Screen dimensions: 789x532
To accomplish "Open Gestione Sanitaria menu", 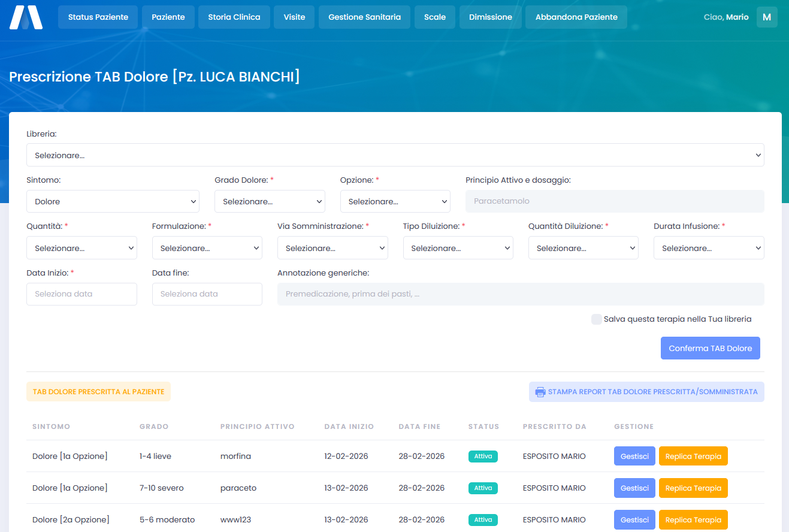I will tap(365, 17).
